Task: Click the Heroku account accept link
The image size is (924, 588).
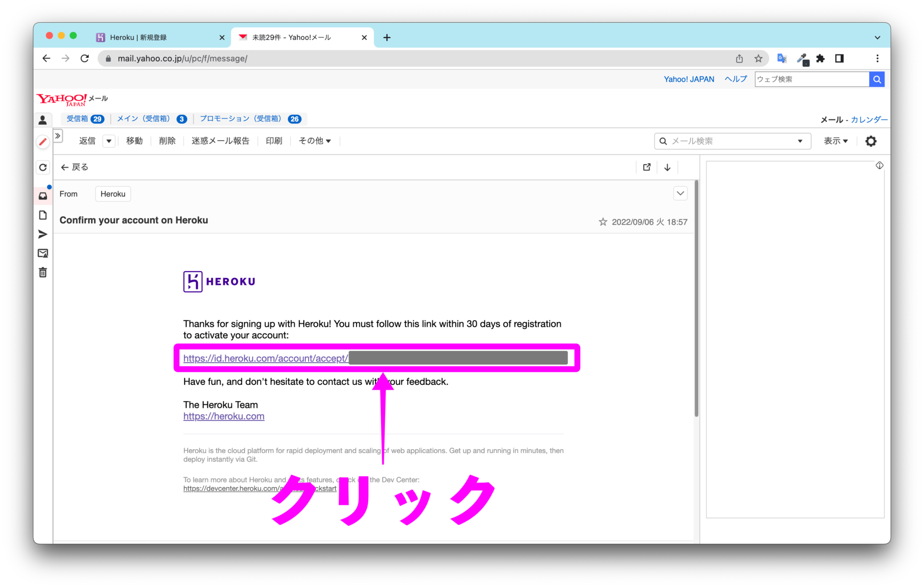Action: 266,358
